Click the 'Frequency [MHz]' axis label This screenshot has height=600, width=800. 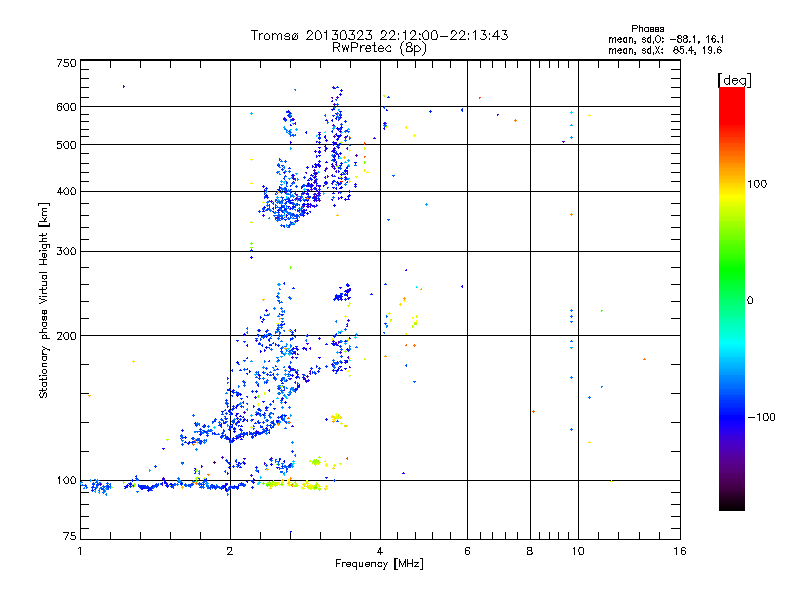pyautogui.click(x=379, y=564)
